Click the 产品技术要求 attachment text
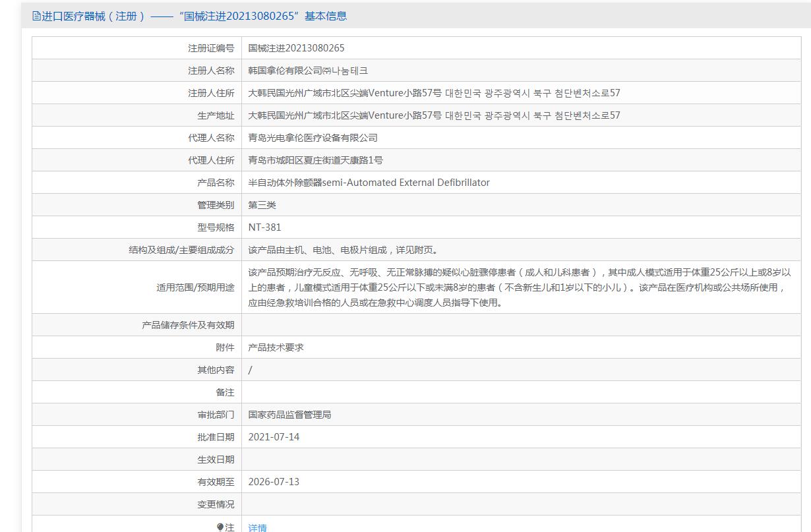 [x=276, y=347]
